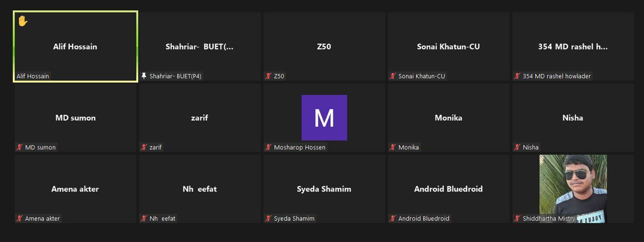Click the 354 MD rashel howlader name label
Screen dimensions: 644x242
pos(556,76)
